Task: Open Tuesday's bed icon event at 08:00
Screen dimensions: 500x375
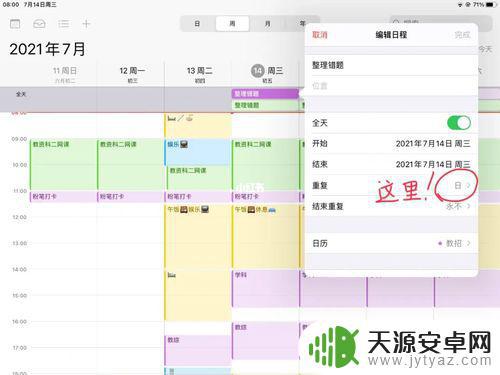Action: click(x=198, y=125)
